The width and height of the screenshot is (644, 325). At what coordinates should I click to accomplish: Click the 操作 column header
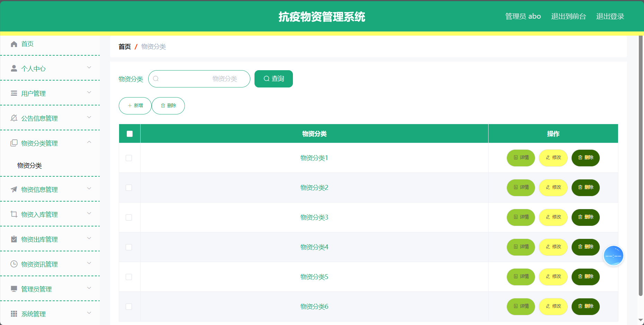[x=553, y=134]
